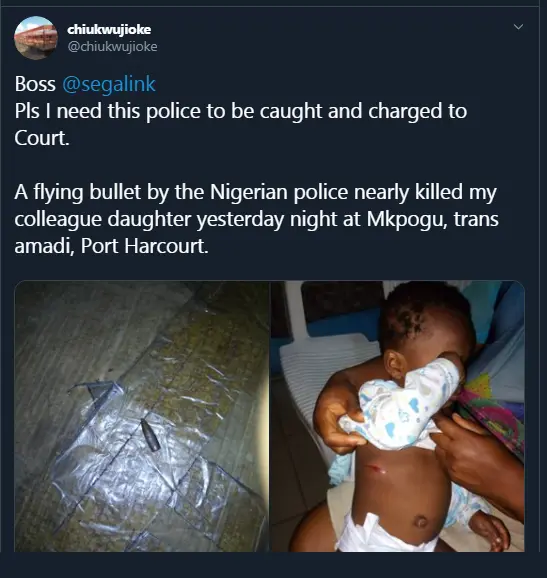Click the word "Mkpogu," in the tweet
This screenshot has height=578, width=547.
407,219
